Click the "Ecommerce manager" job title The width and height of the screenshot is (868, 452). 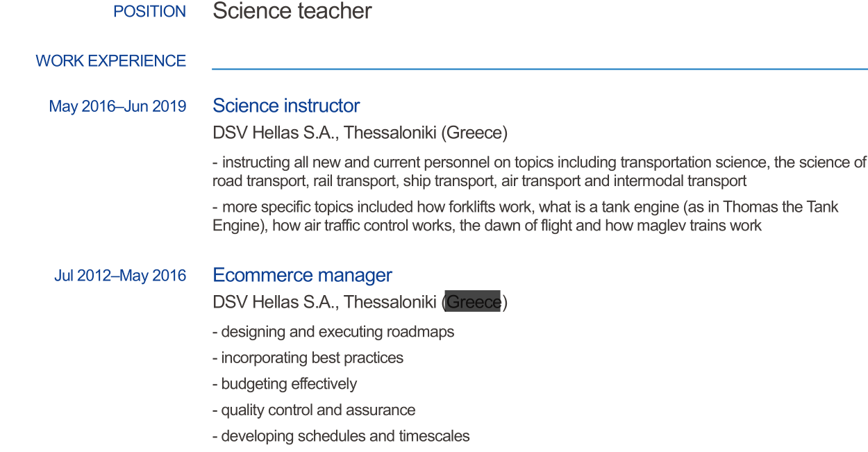pyautogui.click(x=302, y=275)
